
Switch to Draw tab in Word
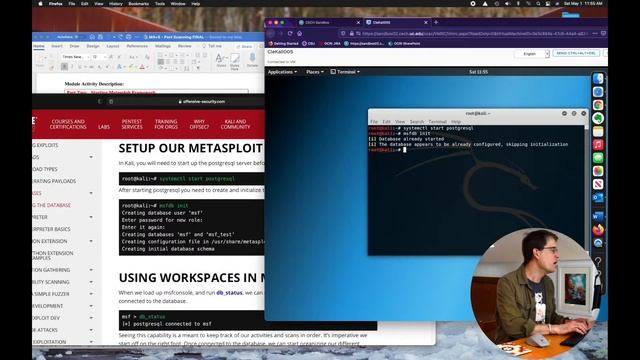click(x=74, y=46)
